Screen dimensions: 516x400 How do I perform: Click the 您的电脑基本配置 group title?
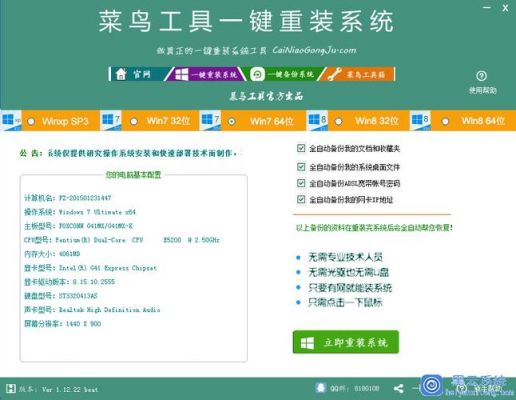133,175
